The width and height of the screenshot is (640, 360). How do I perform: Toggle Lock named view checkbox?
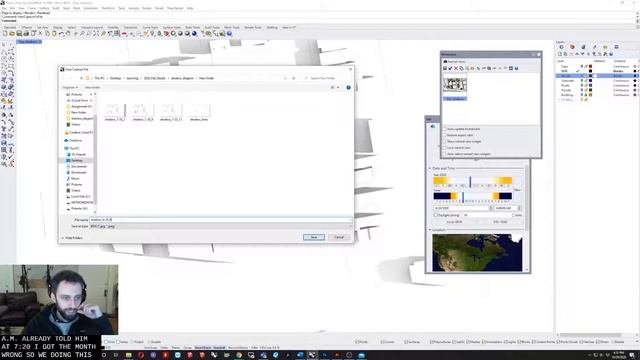tap(445, 148)
